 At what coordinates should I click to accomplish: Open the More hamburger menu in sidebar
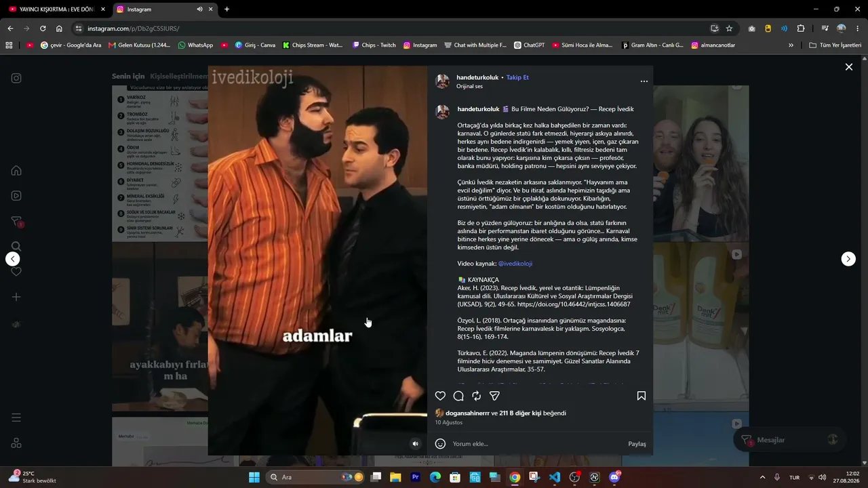(16, 418)
